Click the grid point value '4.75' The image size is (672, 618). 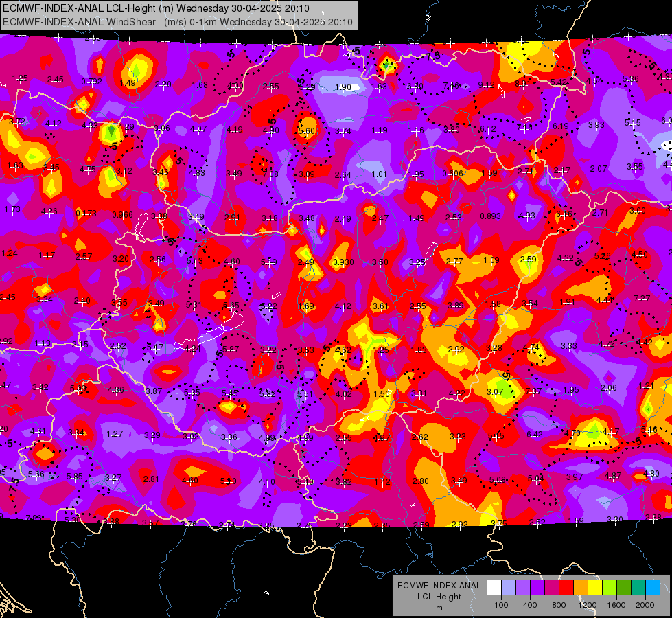[x=87, y=170]
